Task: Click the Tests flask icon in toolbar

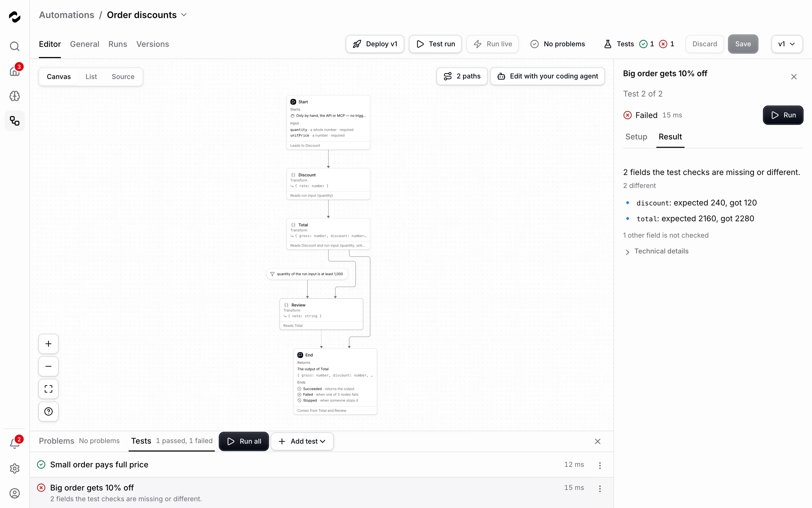Action: [608, 44]
